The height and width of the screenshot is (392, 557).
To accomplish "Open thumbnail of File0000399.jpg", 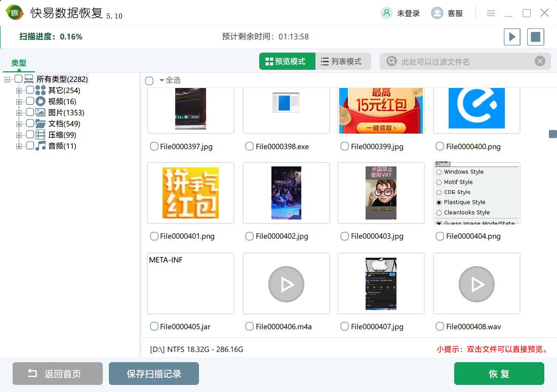I will [381, 110].
